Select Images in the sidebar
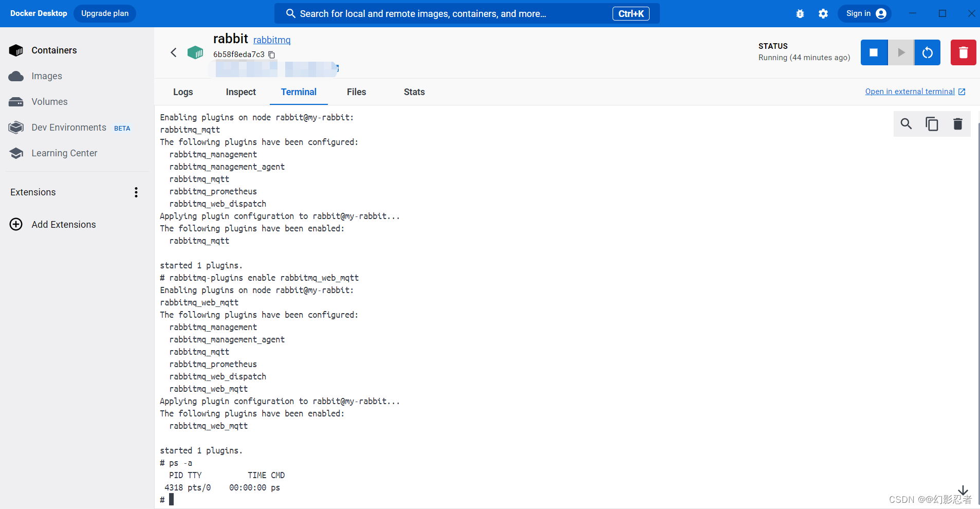The width and height of the screenshot is (980, 509). (47, 76)
